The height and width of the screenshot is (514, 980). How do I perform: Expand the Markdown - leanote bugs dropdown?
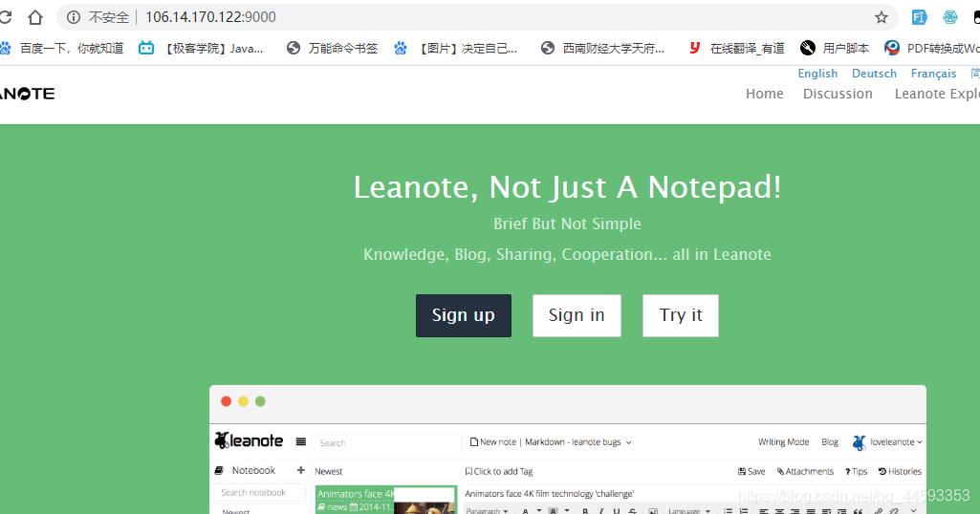(x=578, y=441)
